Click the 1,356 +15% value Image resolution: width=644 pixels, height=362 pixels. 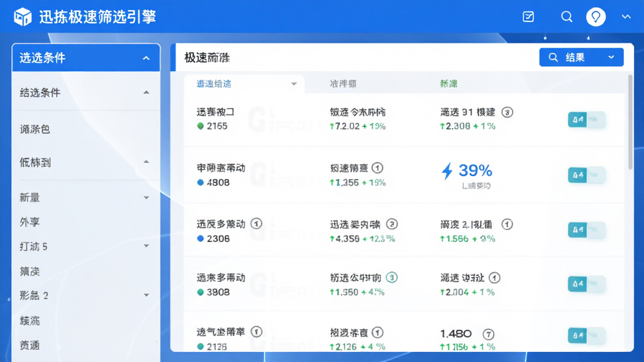click(357, 183)
